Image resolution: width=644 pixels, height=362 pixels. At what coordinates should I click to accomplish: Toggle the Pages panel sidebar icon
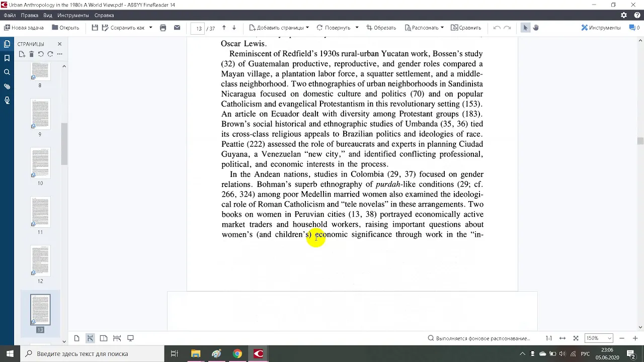click(7, 44)
